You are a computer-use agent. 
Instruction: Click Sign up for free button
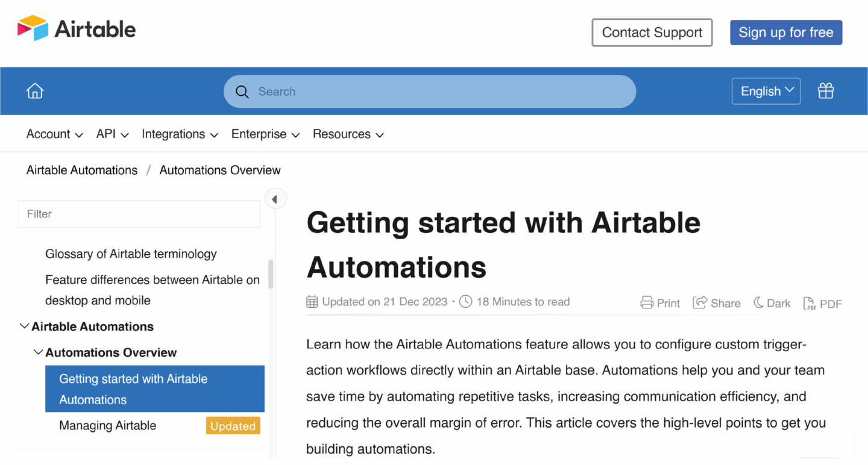coord(786,33)
